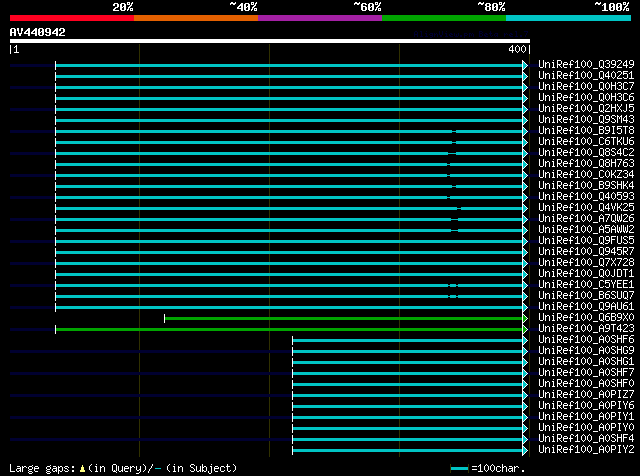This screenshot has height=476, width=640.
Task: Click the cyan ~100% identity legend segment
Action: [x=569, y=18]
